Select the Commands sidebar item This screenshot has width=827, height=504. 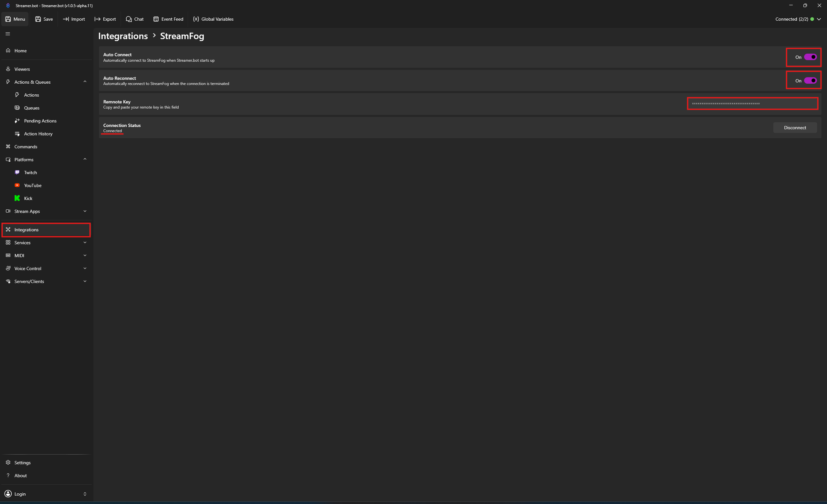click(x=46, y=147)
